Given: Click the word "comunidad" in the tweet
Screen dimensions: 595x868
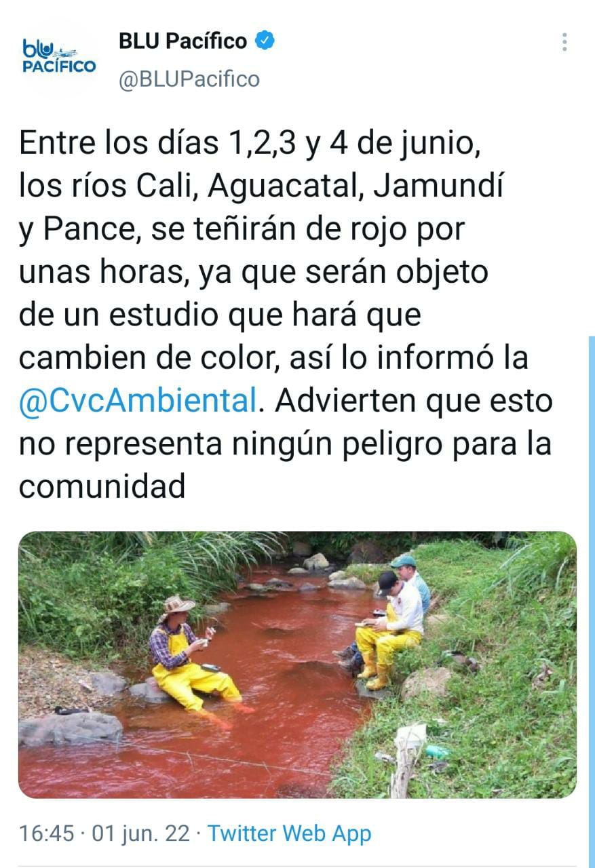Looking at the screenshot, I should [102, 486].
